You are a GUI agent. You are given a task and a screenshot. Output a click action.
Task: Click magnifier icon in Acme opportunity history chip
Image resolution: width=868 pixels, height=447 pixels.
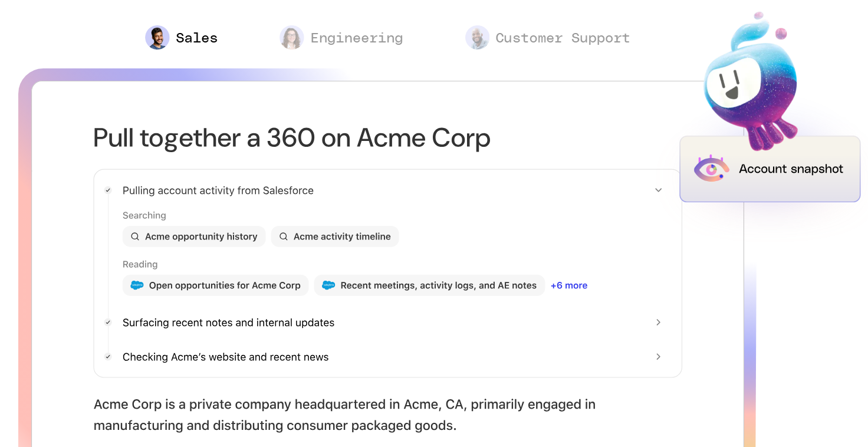pos(135,236)
